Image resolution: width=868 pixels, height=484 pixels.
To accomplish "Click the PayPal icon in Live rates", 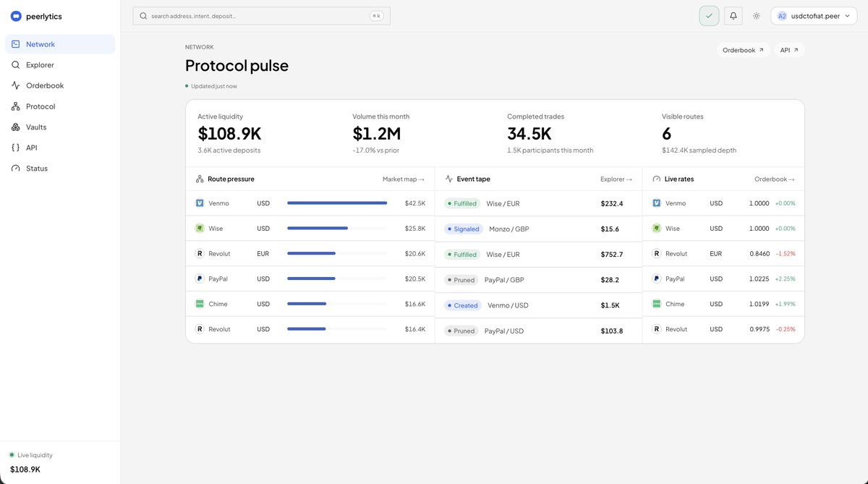I will (657, 279).
